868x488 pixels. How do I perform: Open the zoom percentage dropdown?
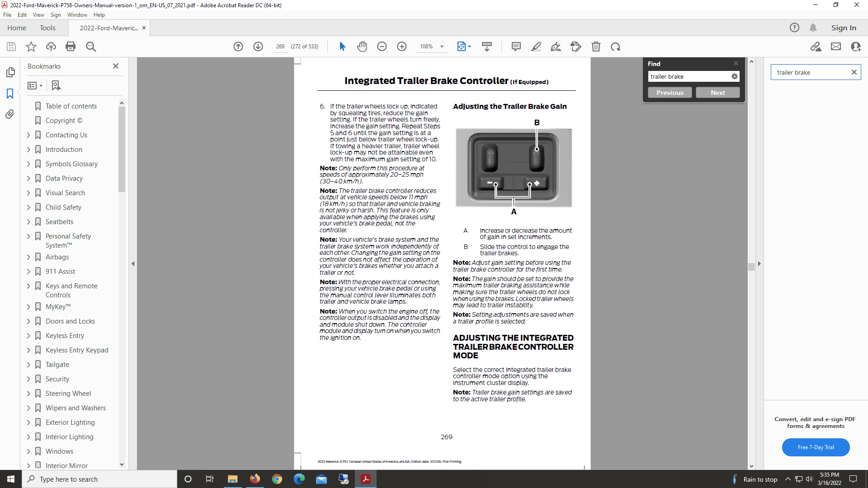click(442, 47)
